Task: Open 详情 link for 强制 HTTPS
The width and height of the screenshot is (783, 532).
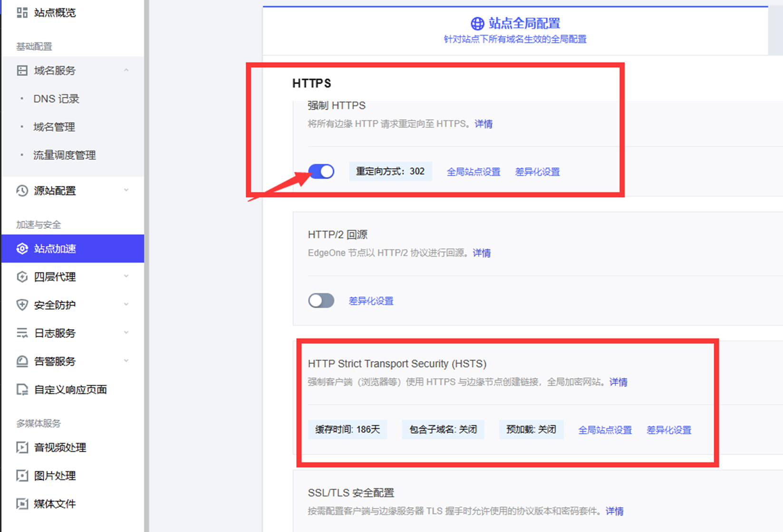Action: 483,124
